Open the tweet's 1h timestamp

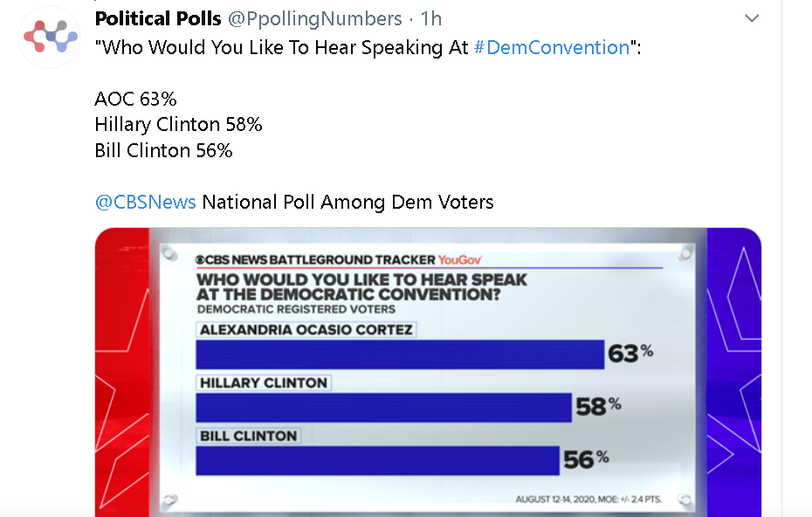click(x=430, y=18)
